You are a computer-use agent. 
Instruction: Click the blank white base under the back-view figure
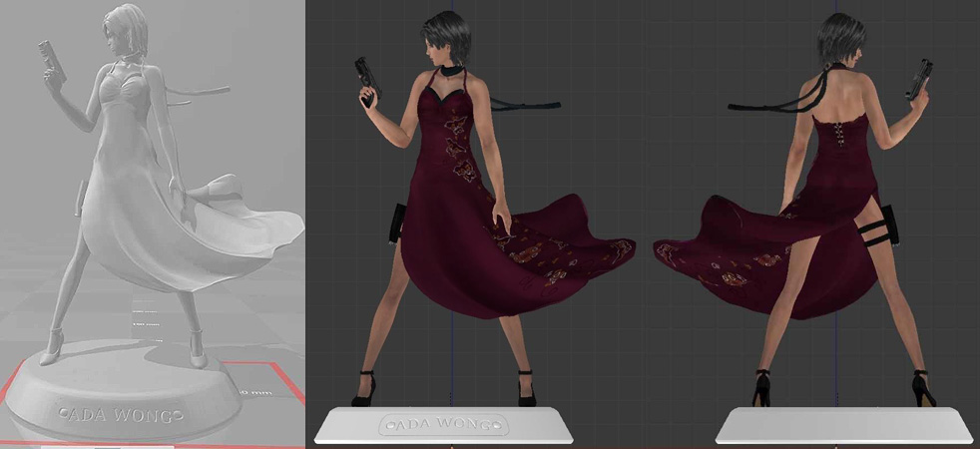pos(843,425)
